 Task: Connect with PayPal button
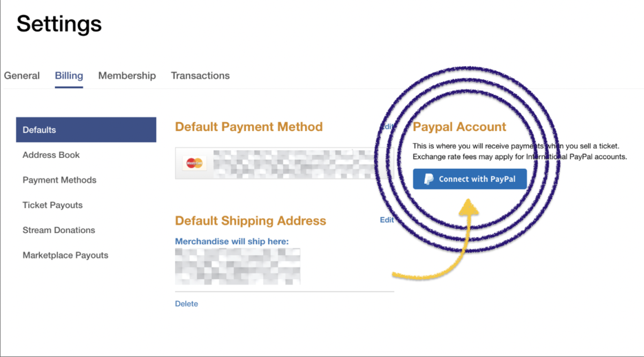click(470, 179)
